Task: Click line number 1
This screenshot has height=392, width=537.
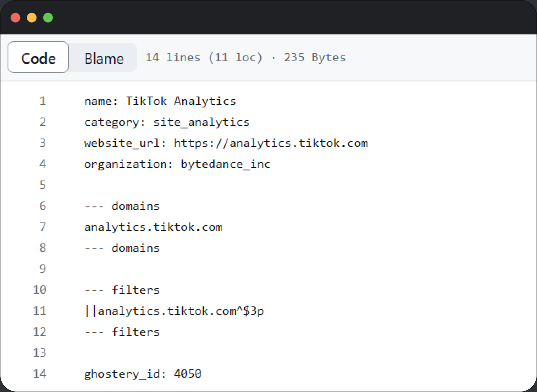Action: tap(43, 101)
